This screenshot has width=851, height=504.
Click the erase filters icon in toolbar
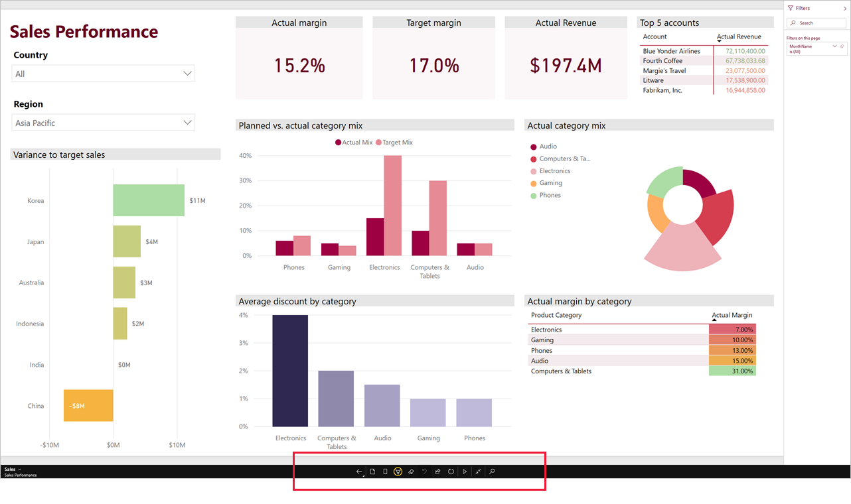pos(411,472)
